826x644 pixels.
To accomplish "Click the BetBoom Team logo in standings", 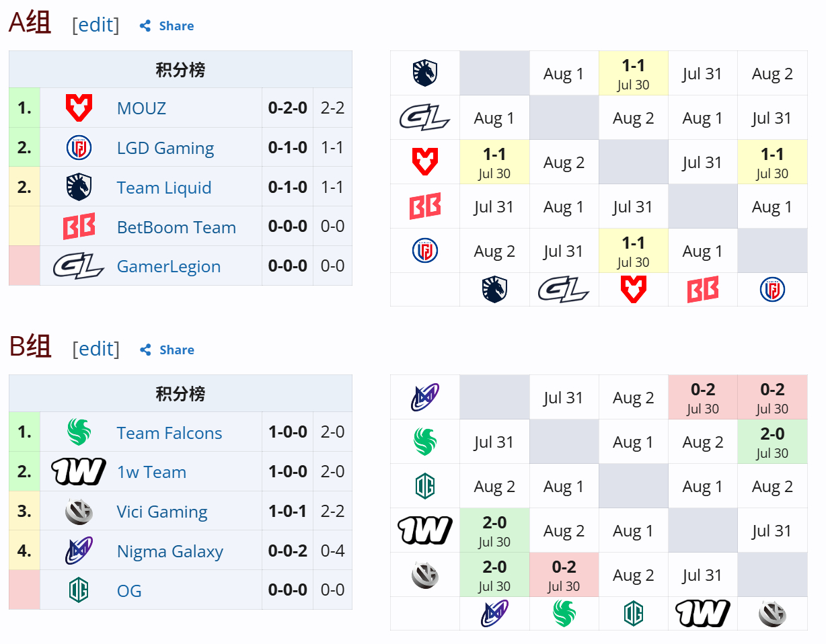I will [x=79, y=227].
